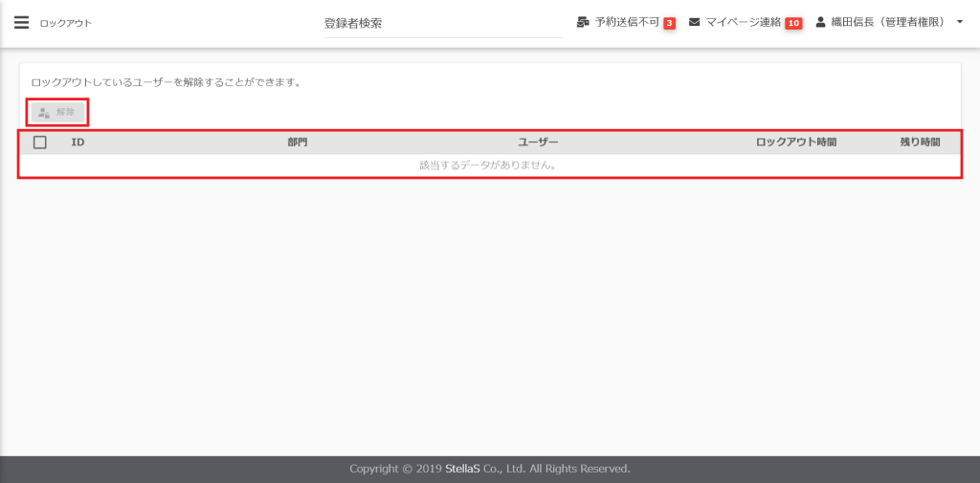
Task: Expand the dropdown arrow beside 織田信長
Action: (x=959, y=22)
